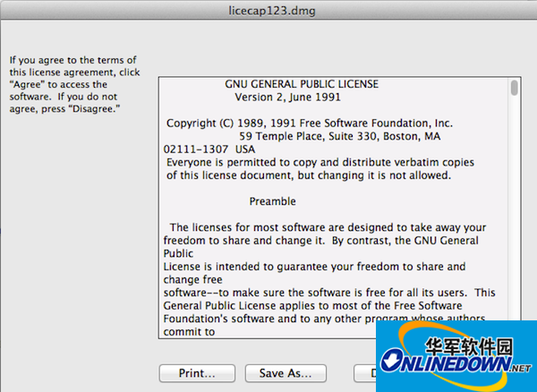Click the "59 Temple Place, Suite 330" line
This screenshot has width=537, height=392.
[339, 136]
